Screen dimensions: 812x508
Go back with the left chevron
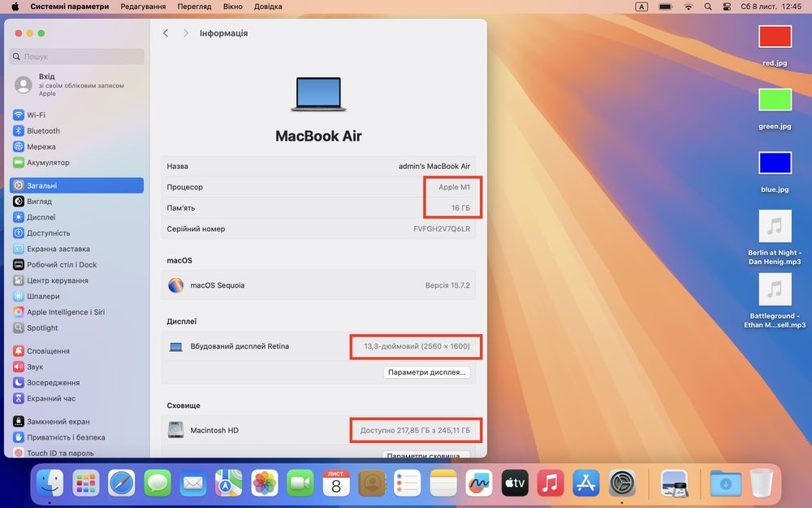click(166, 33)
